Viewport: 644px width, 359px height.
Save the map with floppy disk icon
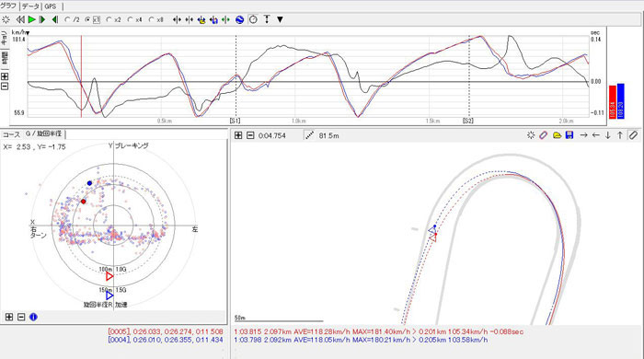pyautogui.click(x=569, y=135)
